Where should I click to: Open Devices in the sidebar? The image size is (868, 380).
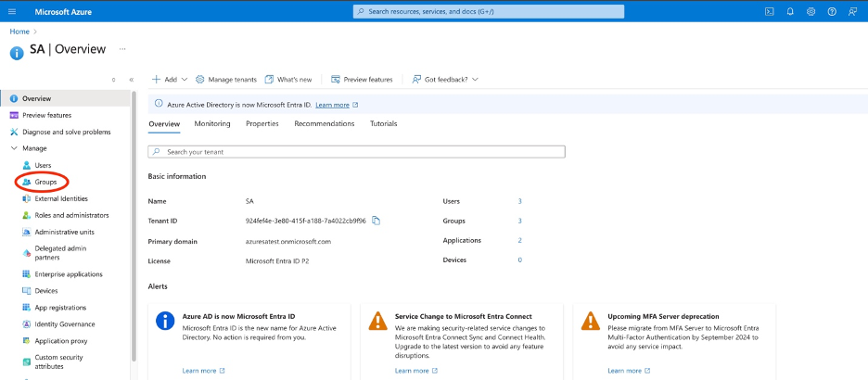pyautogui.click(x=46, y=291)
